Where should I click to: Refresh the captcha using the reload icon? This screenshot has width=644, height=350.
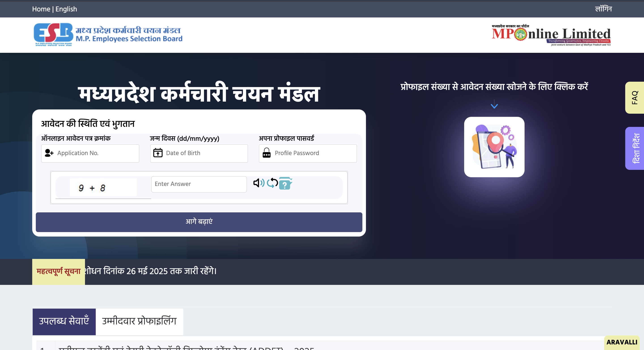(272, 183)
